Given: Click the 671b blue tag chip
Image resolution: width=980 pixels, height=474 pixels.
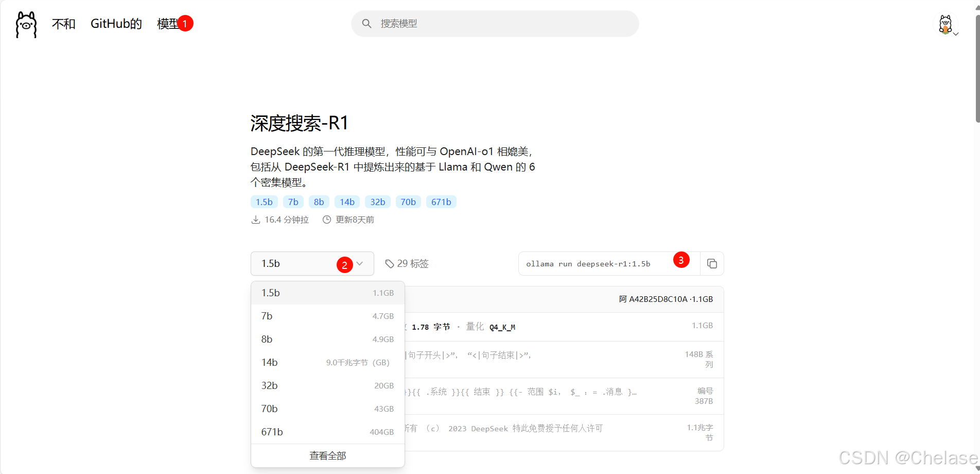Looking at the screenshot, I should click(442, 202).
